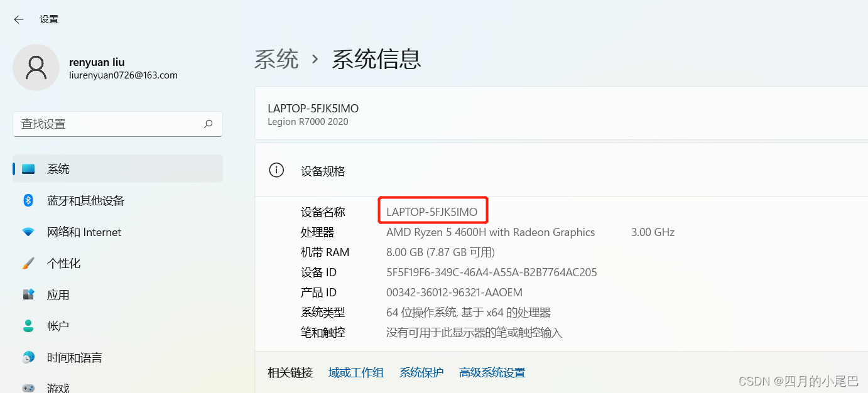The image size is (868, 393).
Task: Select the 网络和 Internet globe icon
Action: coord(28,232)
